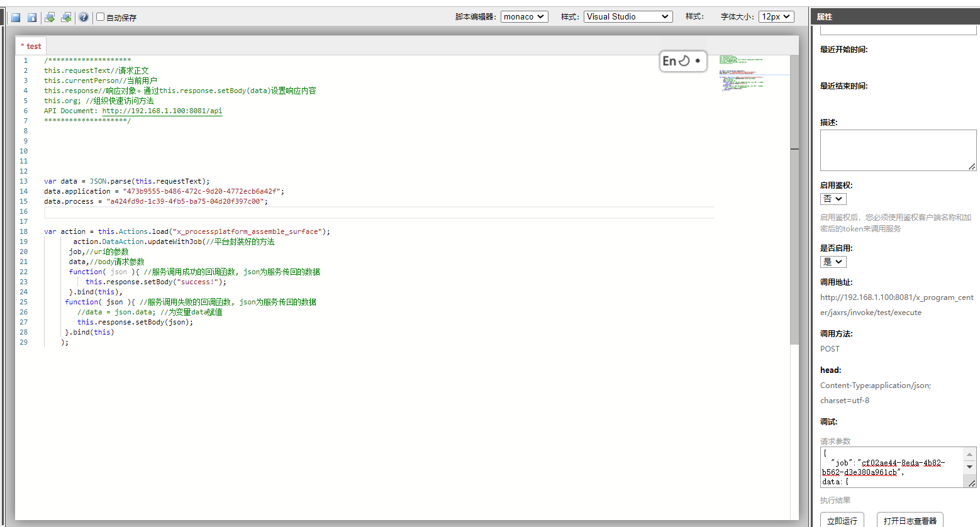Click the 'this.org;' comment line
980x527 pixels.
(x=99, y=101)
